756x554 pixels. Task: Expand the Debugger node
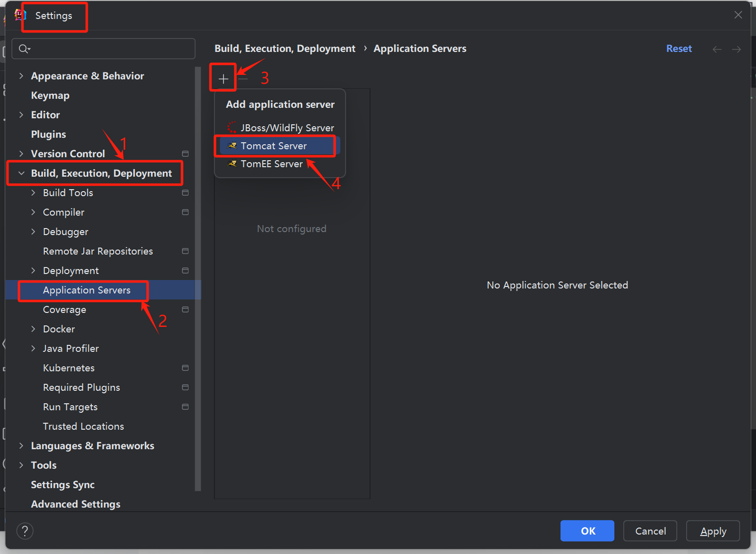coord(33,232)
